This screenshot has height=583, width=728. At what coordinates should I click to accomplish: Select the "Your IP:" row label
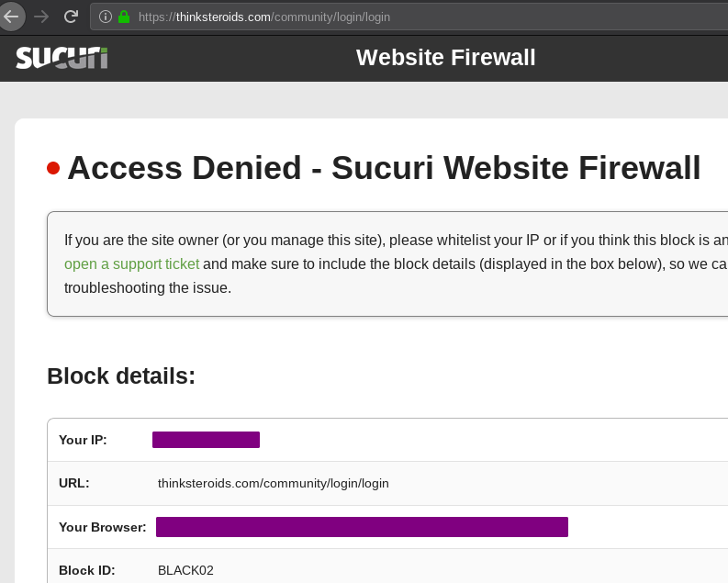83,440
